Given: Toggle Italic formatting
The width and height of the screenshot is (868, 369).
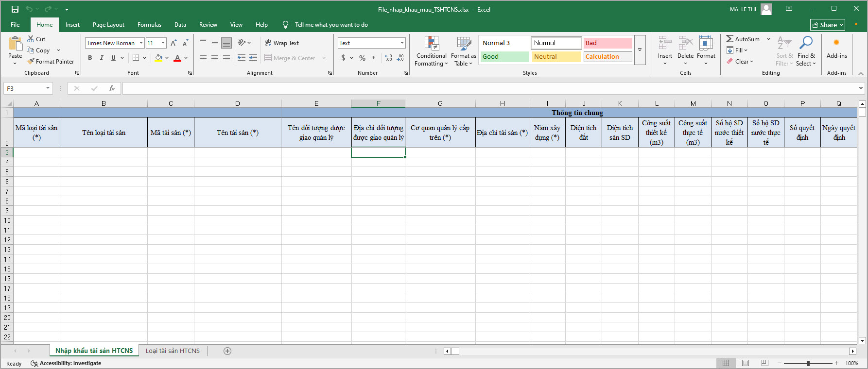Looking at the screenshot, I should [x=102, y=58].
